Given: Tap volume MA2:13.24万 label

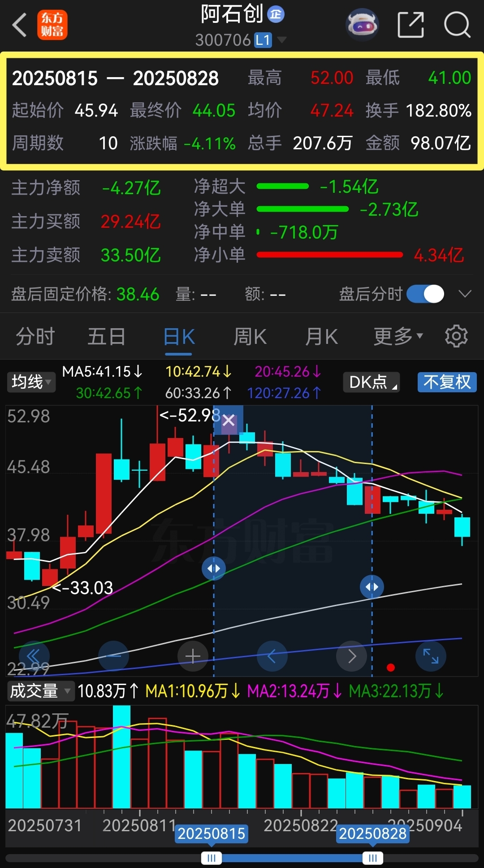Looking at the screenshot, I should click(294, 691).
